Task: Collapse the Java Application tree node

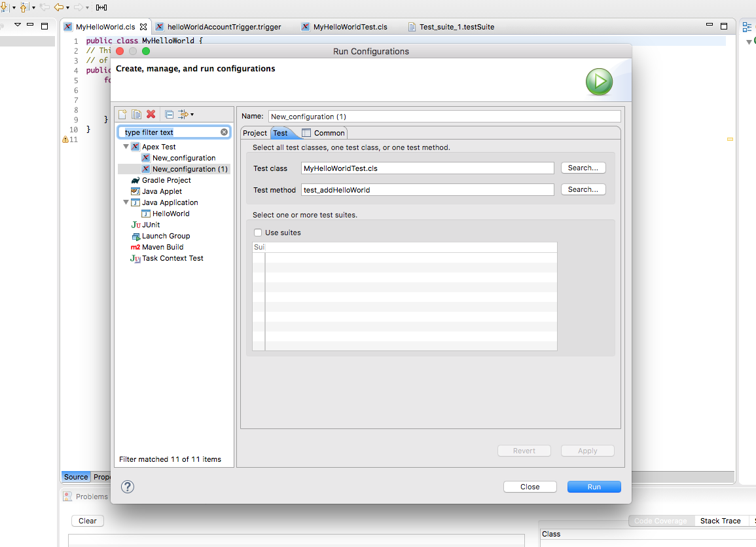Action: (x=126, y=202)
